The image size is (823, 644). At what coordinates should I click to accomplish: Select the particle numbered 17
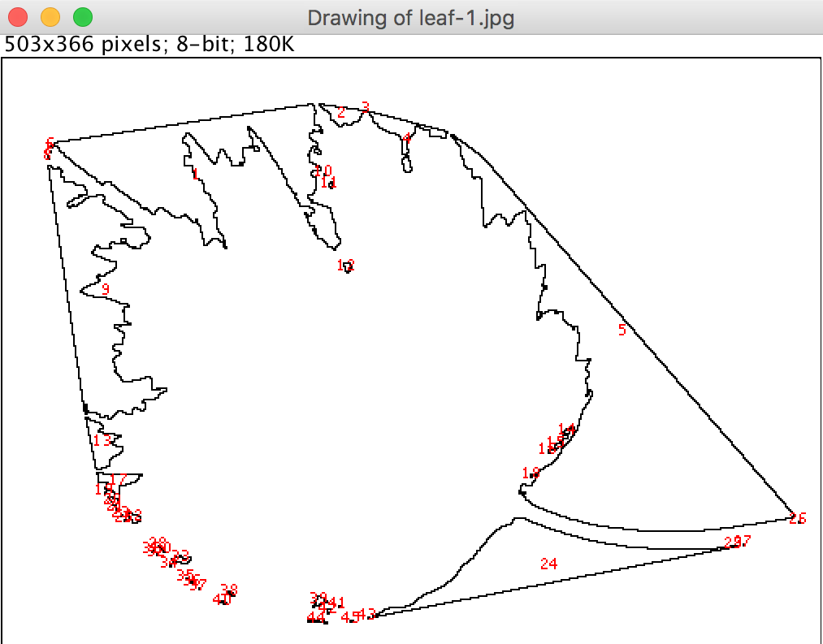(x=119, y=480)
